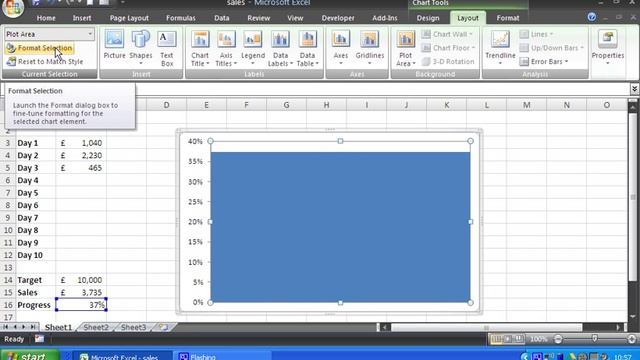
Task: Expand the formula bar
Action: 634,89
